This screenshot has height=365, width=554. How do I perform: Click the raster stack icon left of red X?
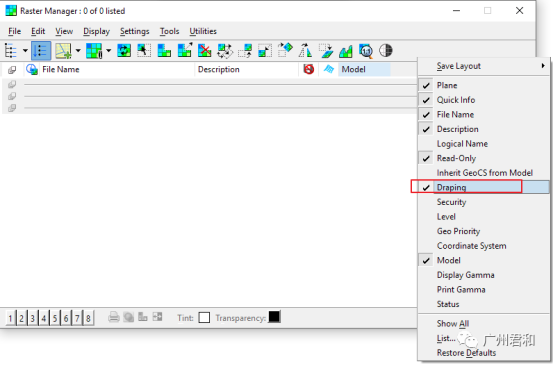pyautogui.click(x=164, y=51)
